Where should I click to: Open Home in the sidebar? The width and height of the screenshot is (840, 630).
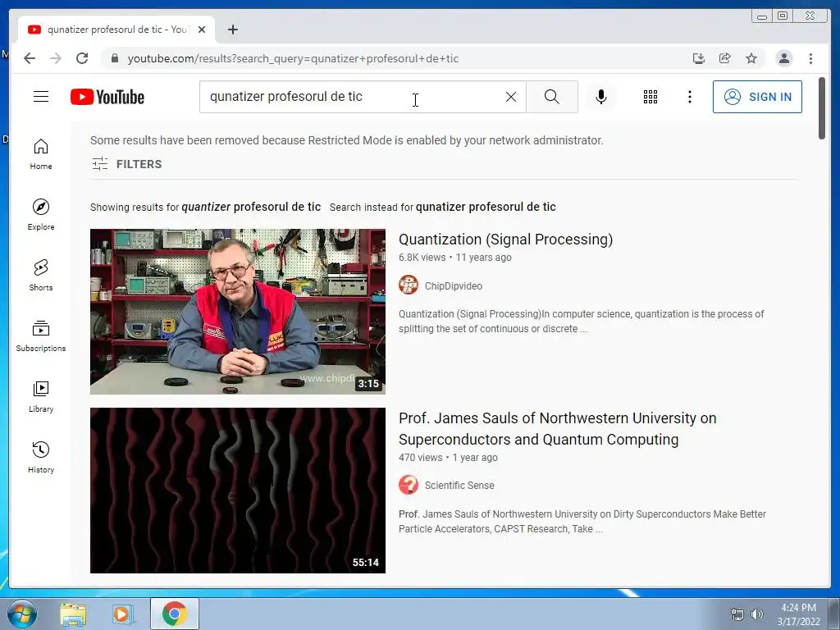tap(41, 154)
